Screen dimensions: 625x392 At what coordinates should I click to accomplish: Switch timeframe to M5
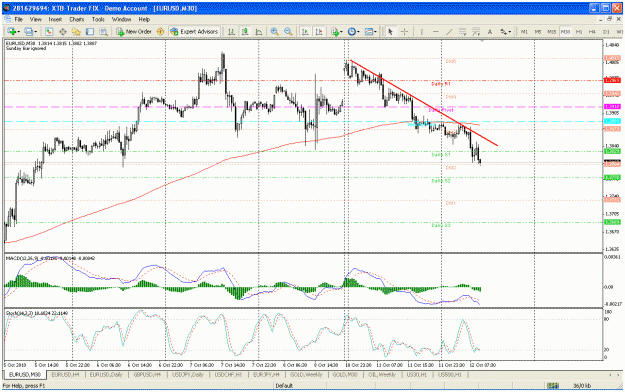click(x=538, y=32)
